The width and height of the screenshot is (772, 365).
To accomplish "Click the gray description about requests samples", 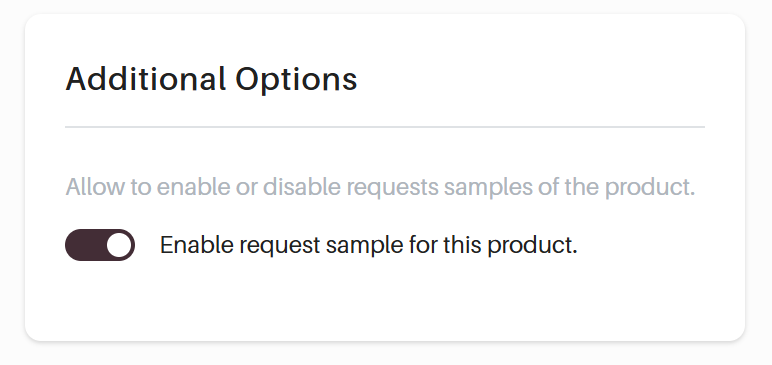I will (380, 187).
